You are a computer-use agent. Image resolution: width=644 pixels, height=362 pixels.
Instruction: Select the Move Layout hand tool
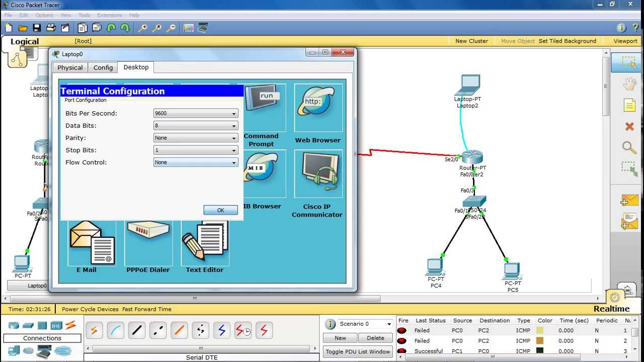629,84
